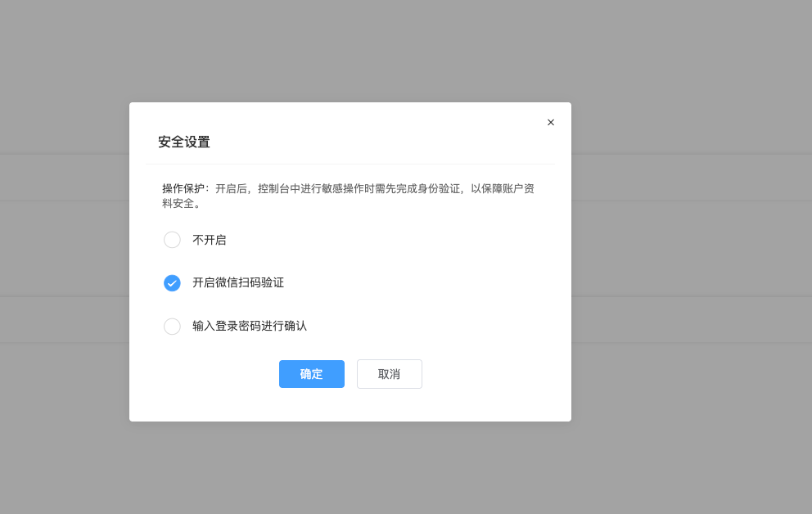Click the 输入登录密码进行确认 label text
This screenshot has width=812, height=514.
point(250,326)
